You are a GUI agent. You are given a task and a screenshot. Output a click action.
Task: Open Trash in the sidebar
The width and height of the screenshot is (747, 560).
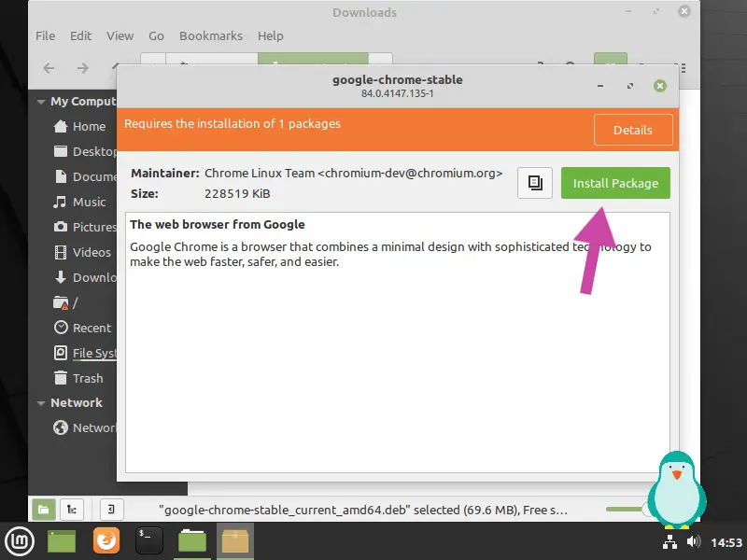tap(78, 379)
